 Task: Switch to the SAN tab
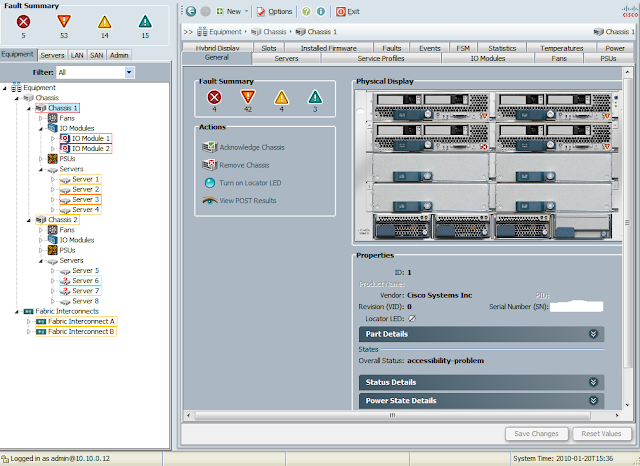(96, 55)
